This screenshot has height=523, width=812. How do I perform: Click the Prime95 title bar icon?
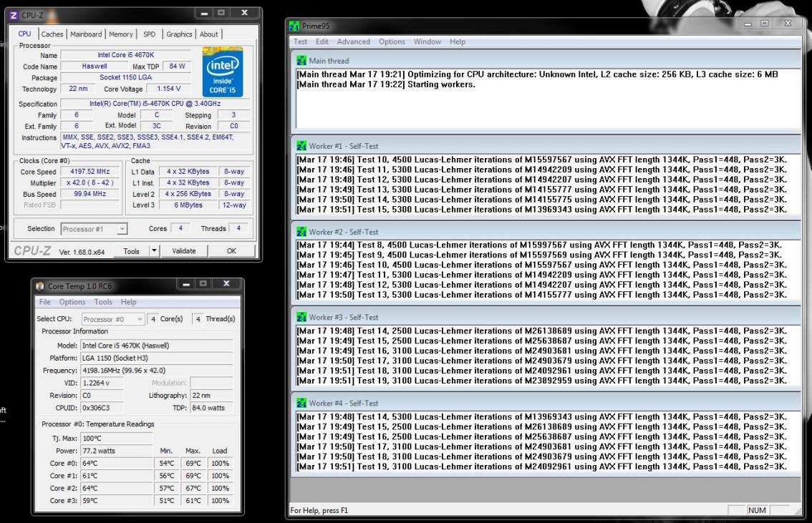coord(294,26)
